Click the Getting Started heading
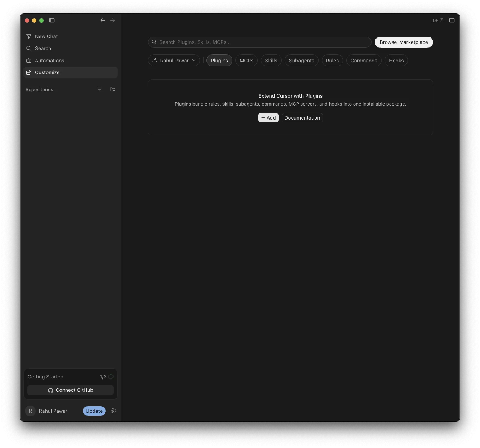The image size is (480, 448). point(45,377)
